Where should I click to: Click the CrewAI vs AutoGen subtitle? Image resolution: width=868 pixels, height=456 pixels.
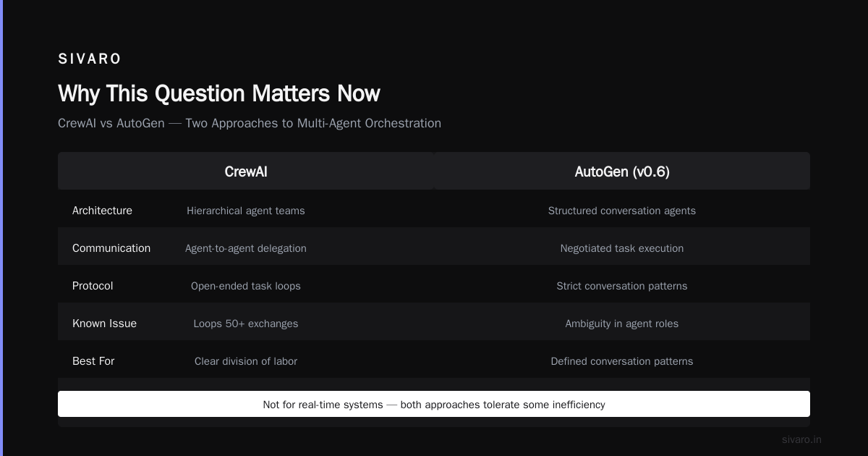250,123
